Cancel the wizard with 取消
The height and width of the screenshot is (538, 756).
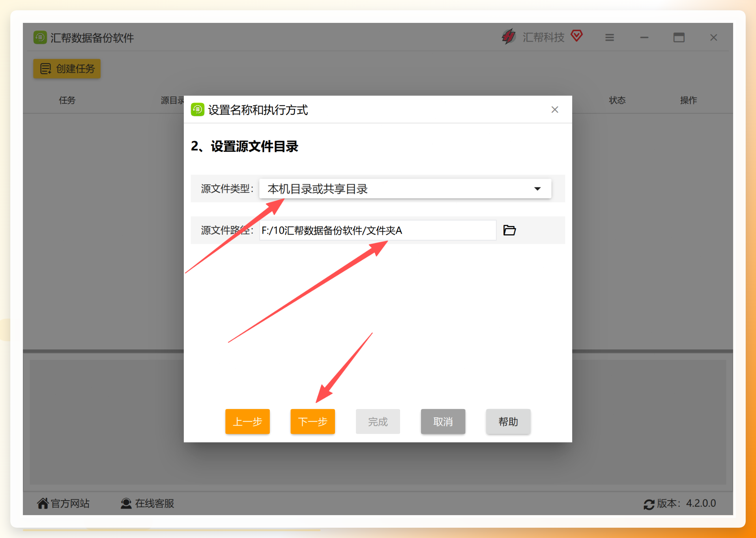(443, 422)
